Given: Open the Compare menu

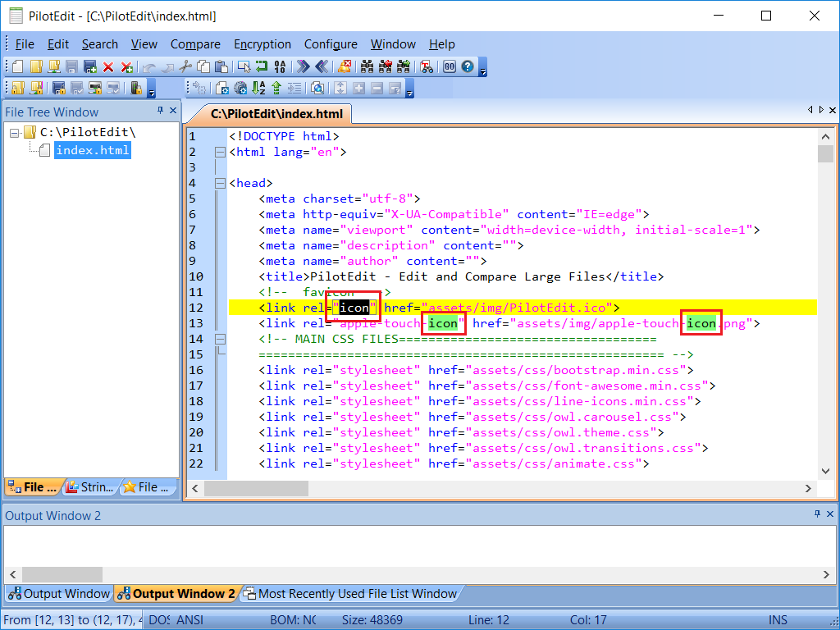Looking at the screenshot, I should tap(195, 44).
